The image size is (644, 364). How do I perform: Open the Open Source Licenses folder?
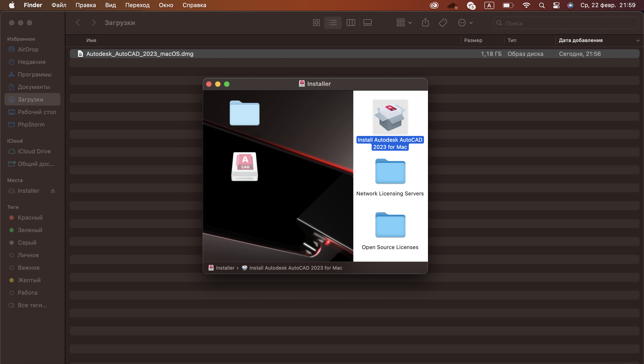[390, 225]
